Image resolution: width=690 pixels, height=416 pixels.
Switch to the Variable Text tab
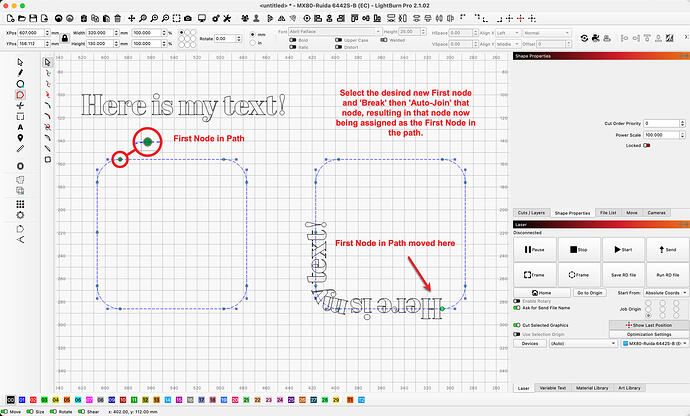pos(553,388)
